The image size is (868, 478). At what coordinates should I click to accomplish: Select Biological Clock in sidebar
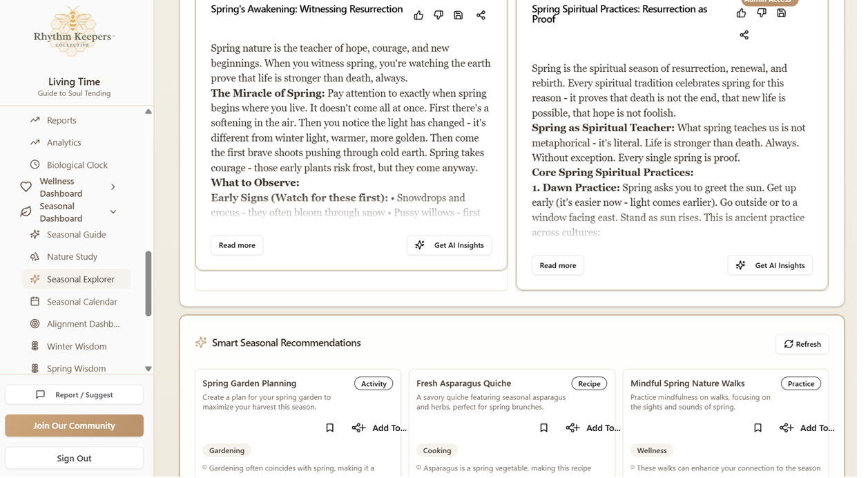(77, 166)
